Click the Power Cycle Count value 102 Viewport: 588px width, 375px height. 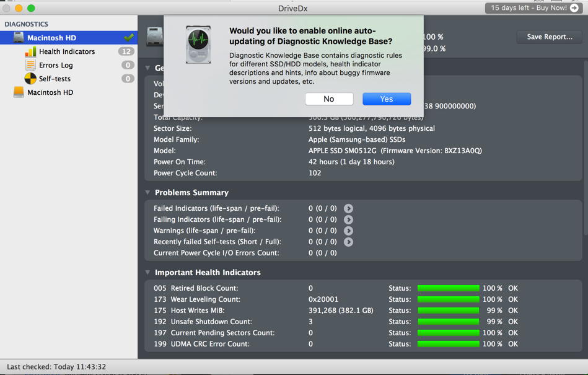(315, 173)
